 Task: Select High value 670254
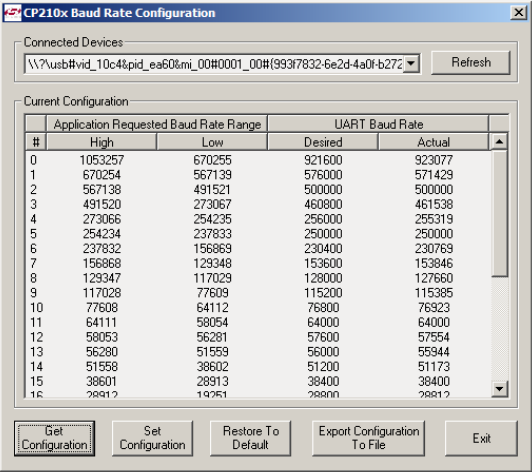(102, 175)
